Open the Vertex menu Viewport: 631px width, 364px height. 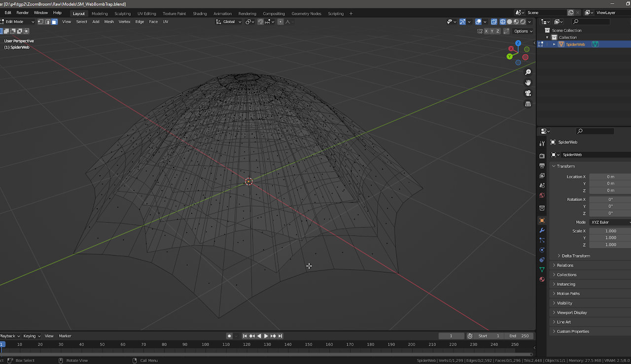pos(125,22)
